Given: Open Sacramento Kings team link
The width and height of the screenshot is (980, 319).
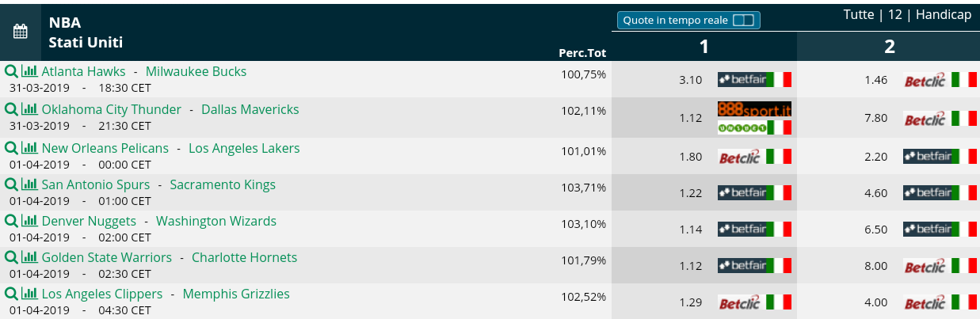Looking at the screenshot, I should pyautogui.click(x=223, y=184).
